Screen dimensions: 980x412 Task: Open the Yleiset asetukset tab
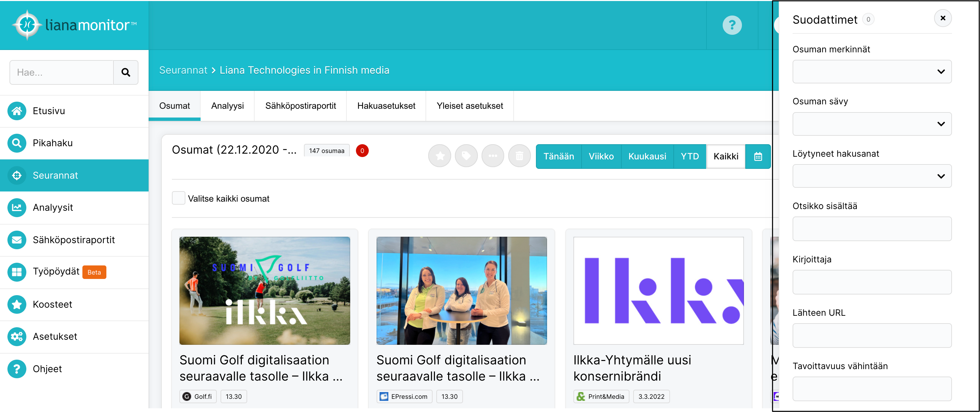470,106
